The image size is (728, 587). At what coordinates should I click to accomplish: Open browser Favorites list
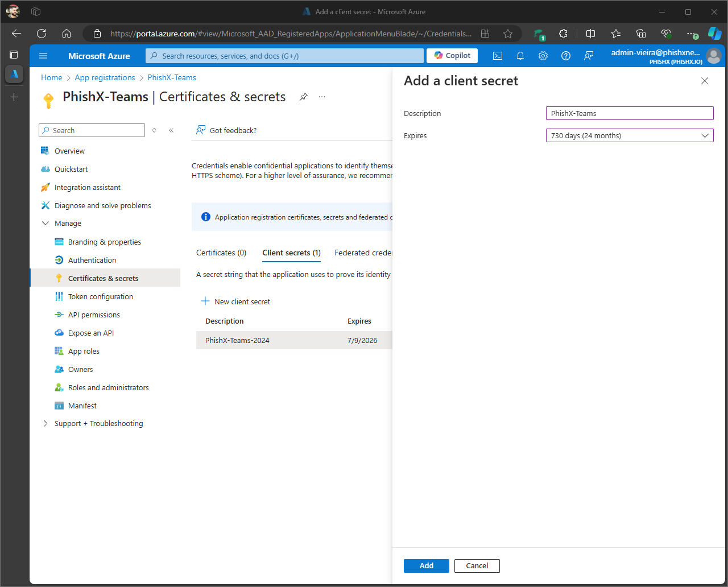pyautogui.click(x=616, y=34)
